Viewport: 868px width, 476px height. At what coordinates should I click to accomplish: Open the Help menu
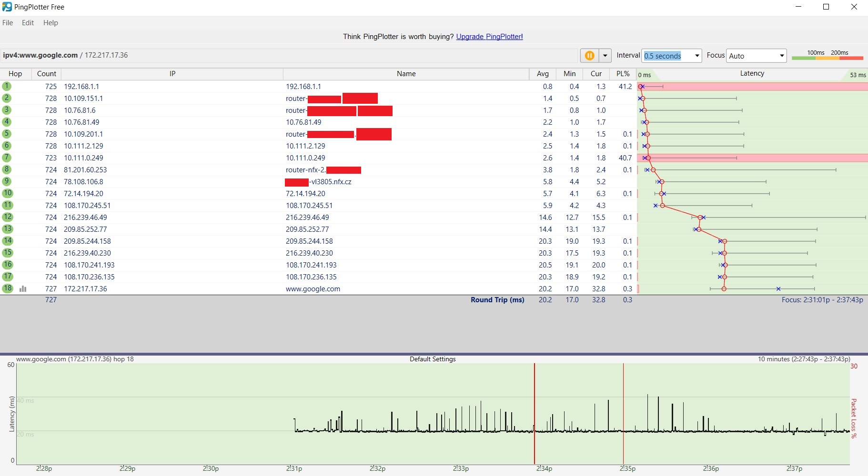click(50, 23)
